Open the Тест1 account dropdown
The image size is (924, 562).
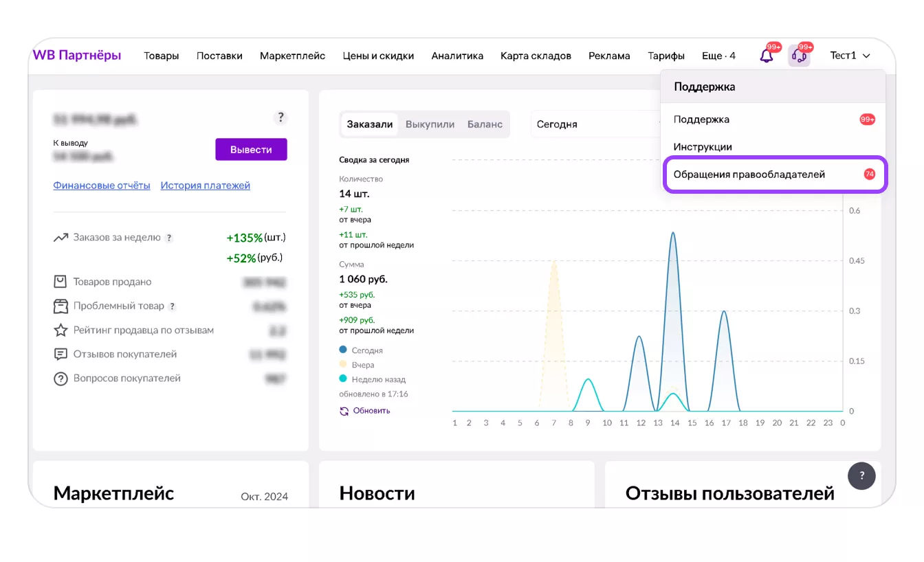850,56
